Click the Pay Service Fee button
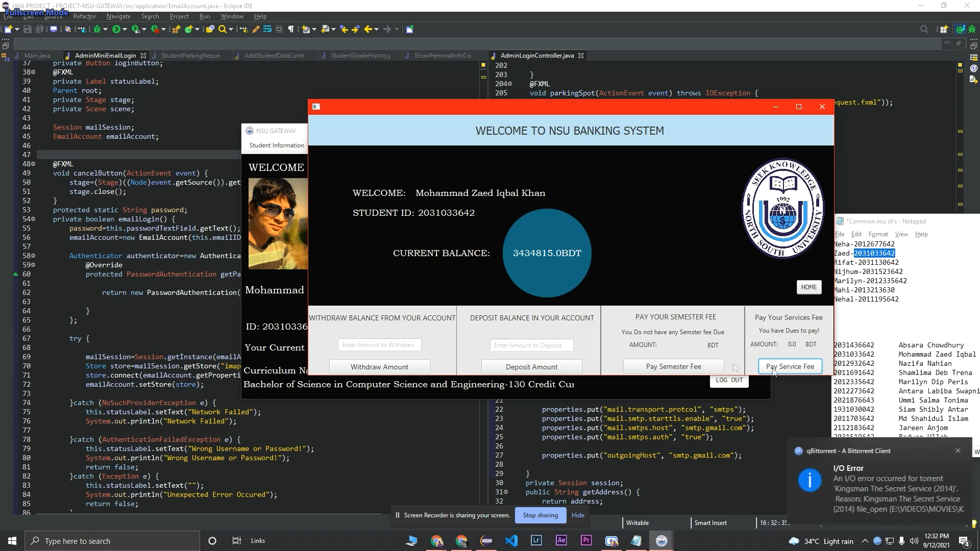This screenshot has width=980, height=551. (790, 366)
